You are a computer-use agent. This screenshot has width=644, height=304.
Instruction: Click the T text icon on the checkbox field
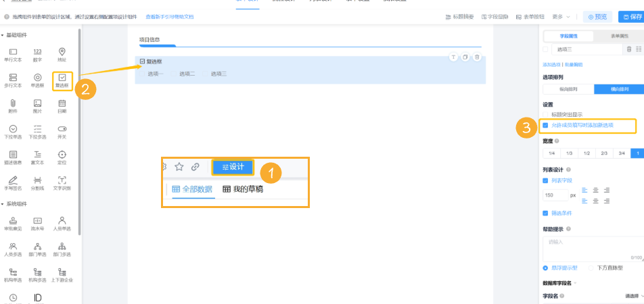coord(453,57)
